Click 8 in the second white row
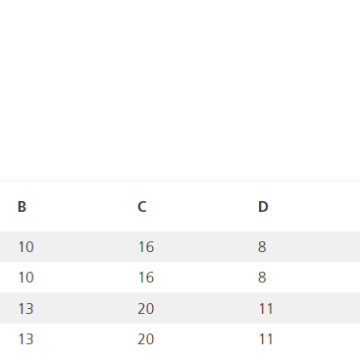 click(262, 277)
